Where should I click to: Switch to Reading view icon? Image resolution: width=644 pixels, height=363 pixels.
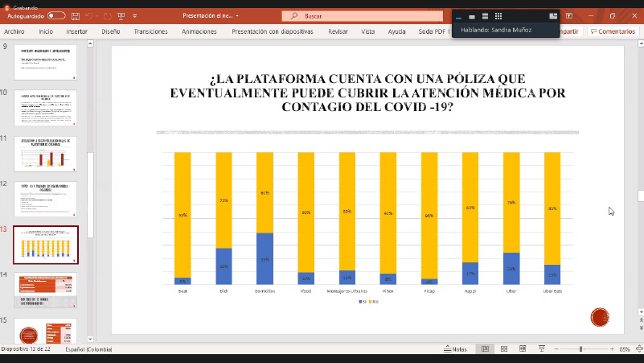[523, 349]
